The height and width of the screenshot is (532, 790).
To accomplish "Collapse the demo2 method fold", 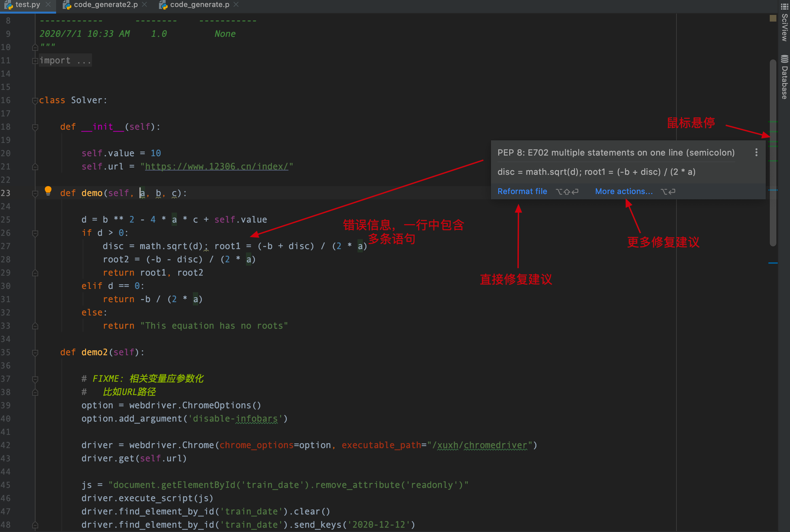I will click(35, 353).
